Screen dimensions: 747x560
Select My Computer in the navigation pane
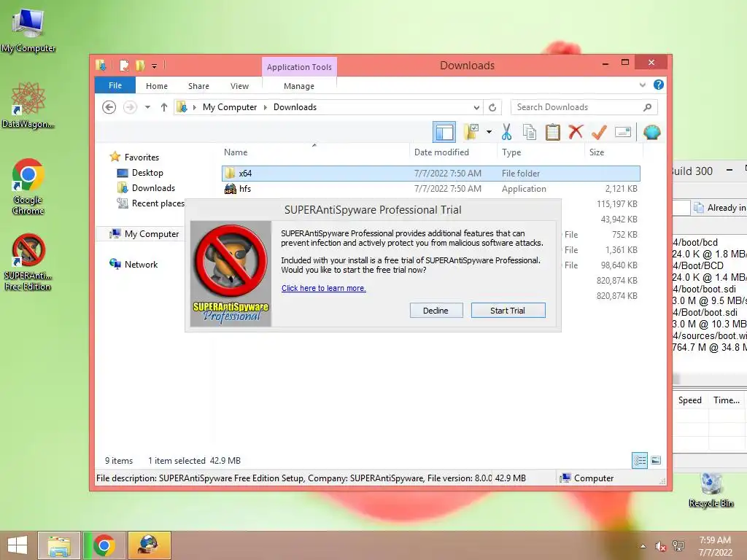[x=152, y=234]
